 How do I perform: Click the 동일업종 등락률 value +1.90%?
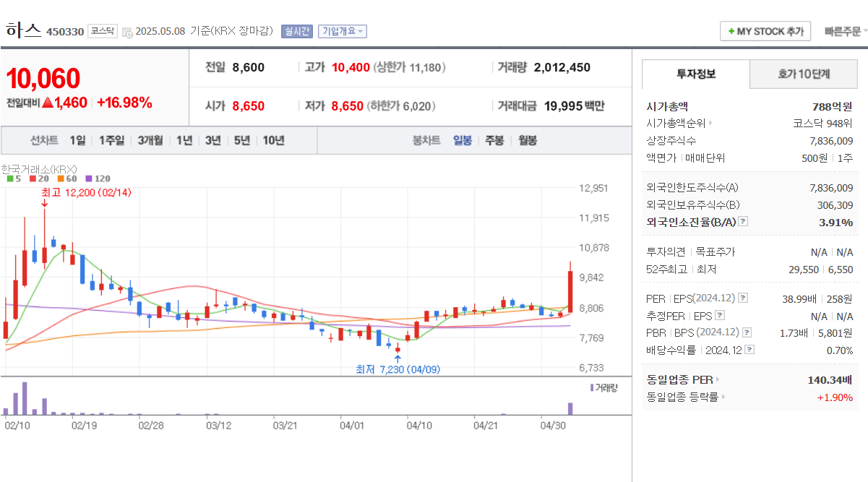click(835, 397)
